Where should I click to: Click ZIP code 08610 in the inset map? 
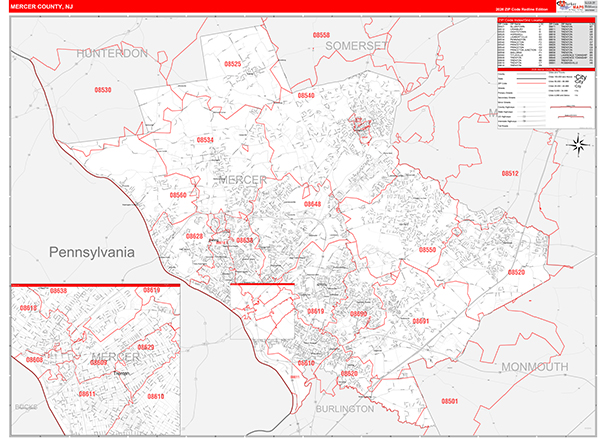point(156,397)
